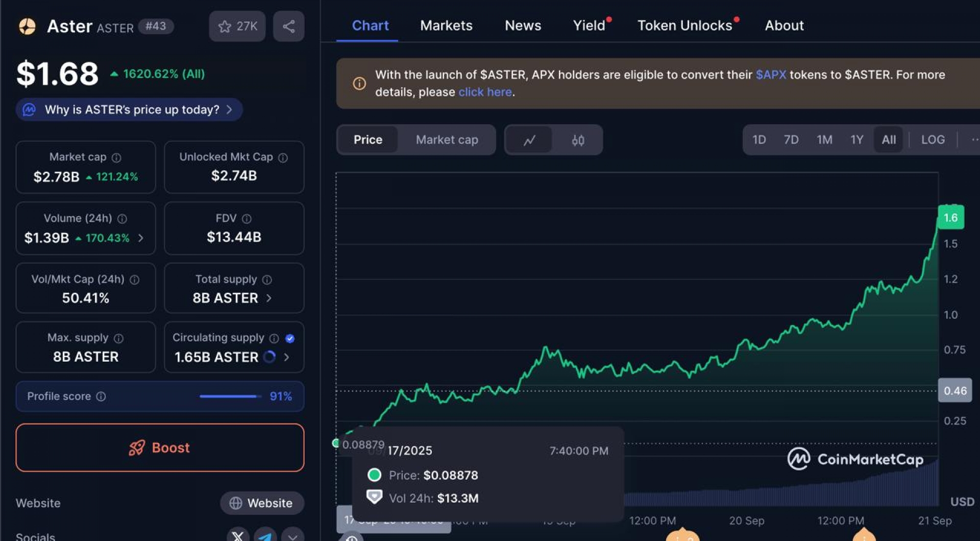Toggle the LOG scale option
Viewport: 980px width, 541px height.
pyautogui.click(x=933, y=139)
